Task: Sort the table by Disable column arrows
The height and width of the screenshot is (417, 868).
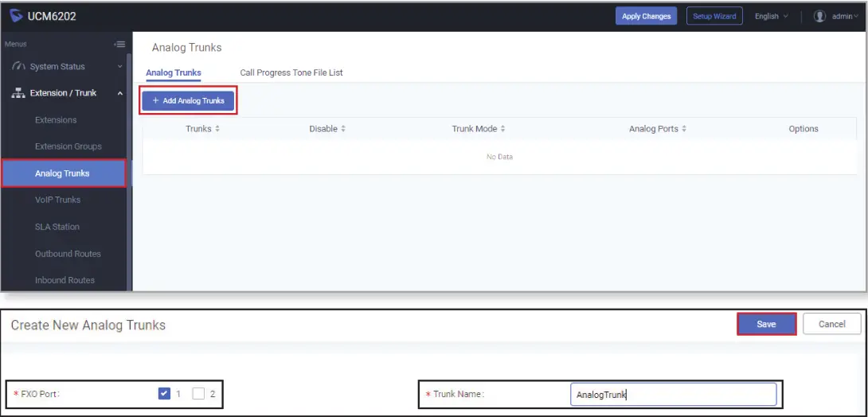Action: 343,128
